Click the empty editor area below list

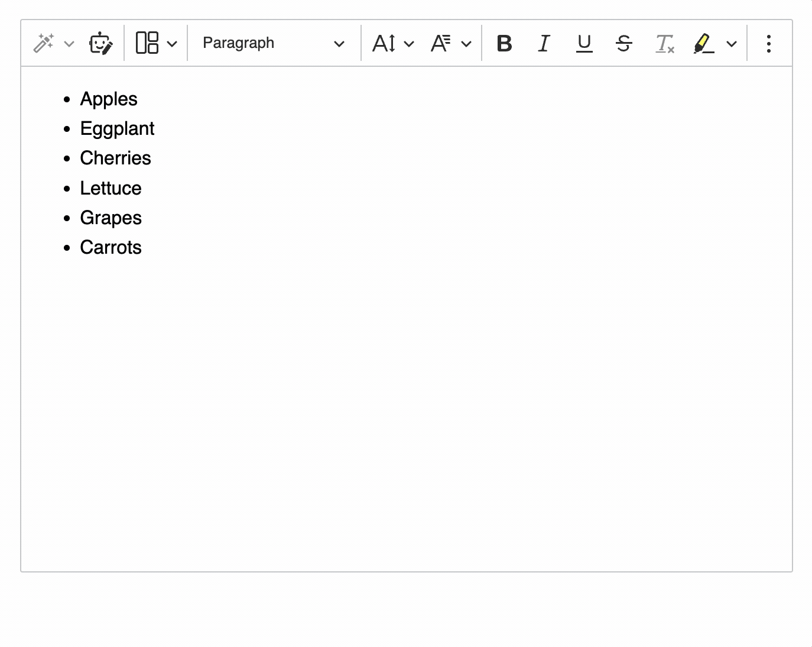[x=406, y=414]
